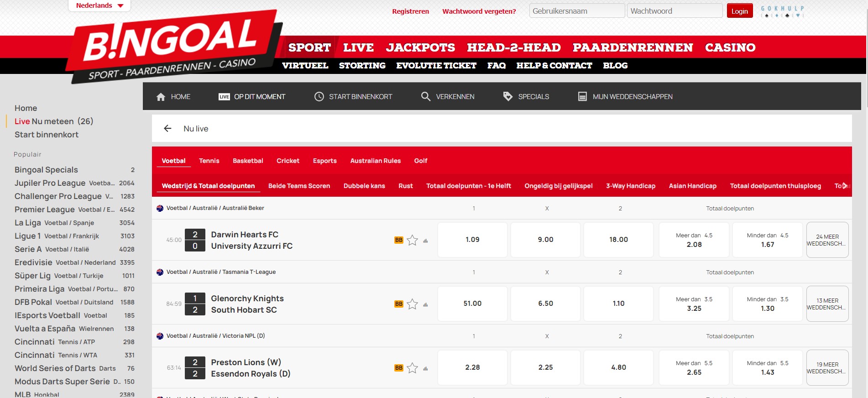This screenshot has width=868, height=398.
Task: Select Meer dan 5.5 at odds 2.65
Action: [x=694, y=367]
